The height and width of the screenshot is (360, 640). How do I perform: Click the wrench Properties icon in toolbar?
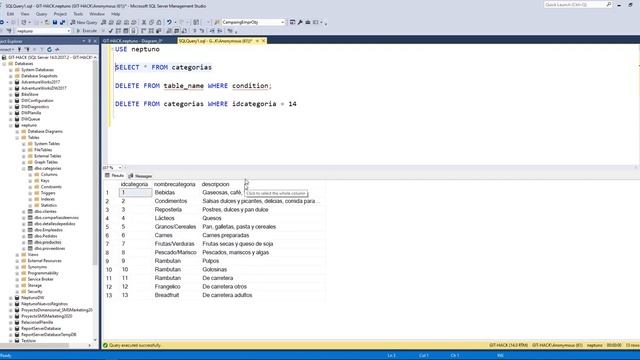click(300, 22)
